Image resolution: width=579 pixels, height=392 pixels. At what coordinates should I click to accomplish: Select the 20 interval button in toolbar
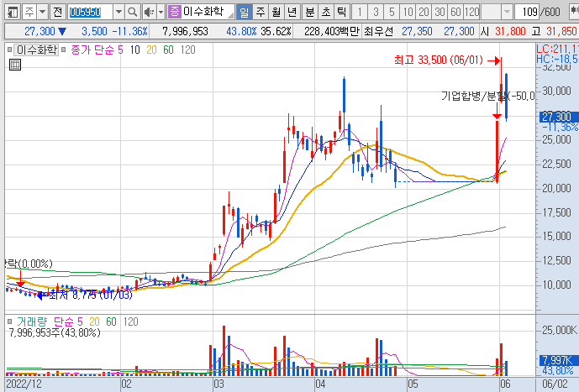(x=424, y=12)
